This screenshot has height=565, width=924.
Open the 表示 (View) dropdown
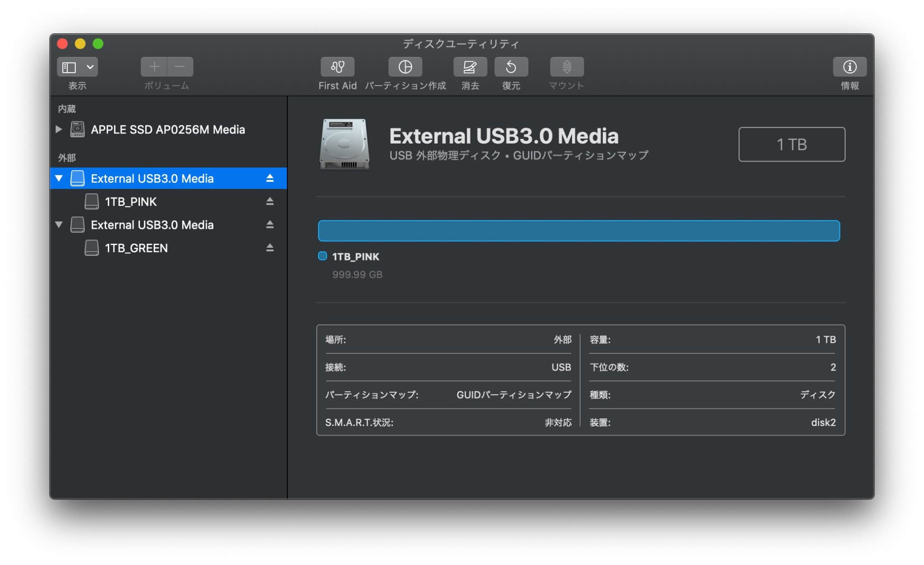coord(77,67)
